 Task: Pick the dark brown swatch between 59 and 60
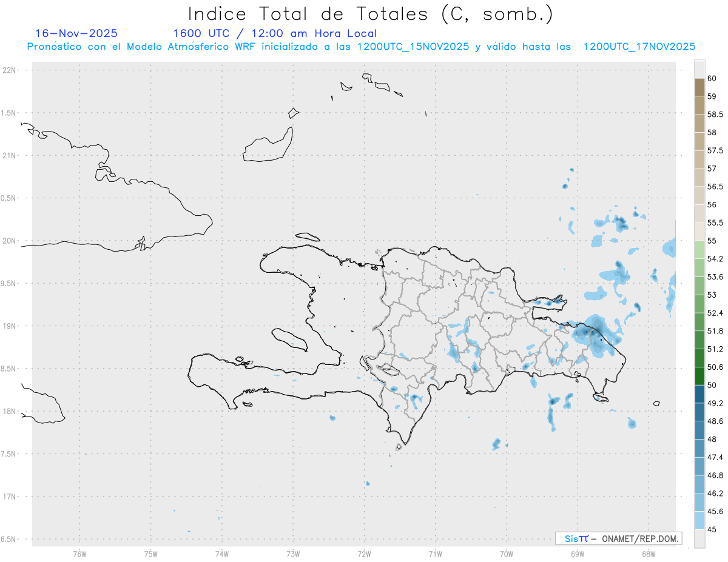[x=699, y=87]
